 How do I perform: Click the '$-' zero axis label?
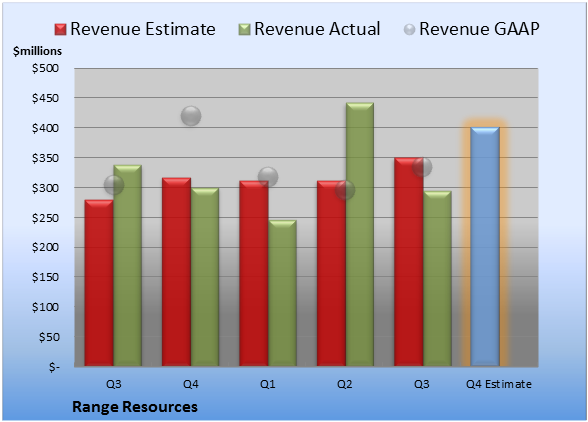click(x=54, y=367)
